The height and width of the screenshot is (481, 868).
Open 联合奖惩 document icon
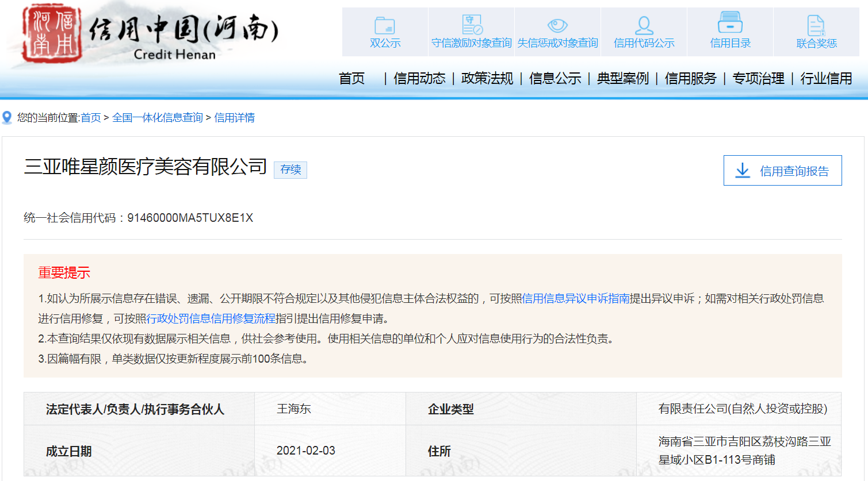point(816,25)
